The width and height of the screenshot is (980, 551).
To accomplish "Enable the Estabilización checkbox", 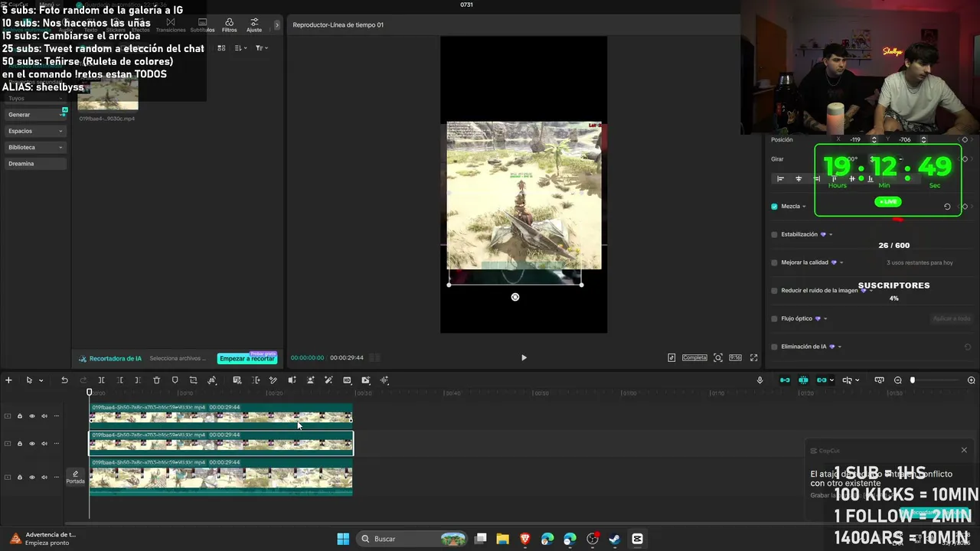I will (x=774, y=234).
